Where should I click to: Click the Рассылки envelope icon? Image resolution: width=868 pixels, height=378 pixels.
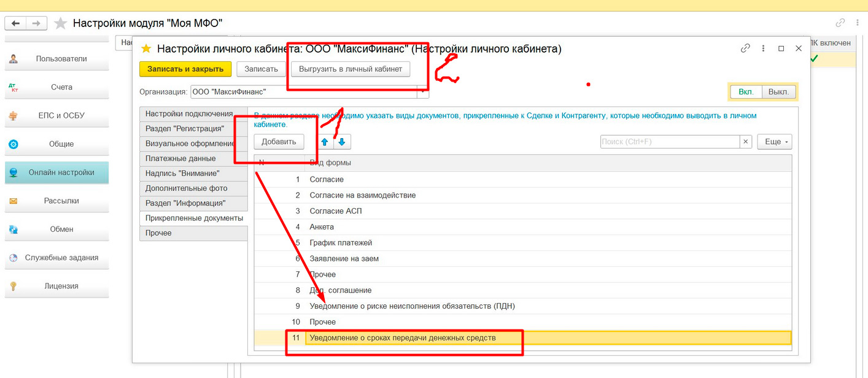(14, 201)
